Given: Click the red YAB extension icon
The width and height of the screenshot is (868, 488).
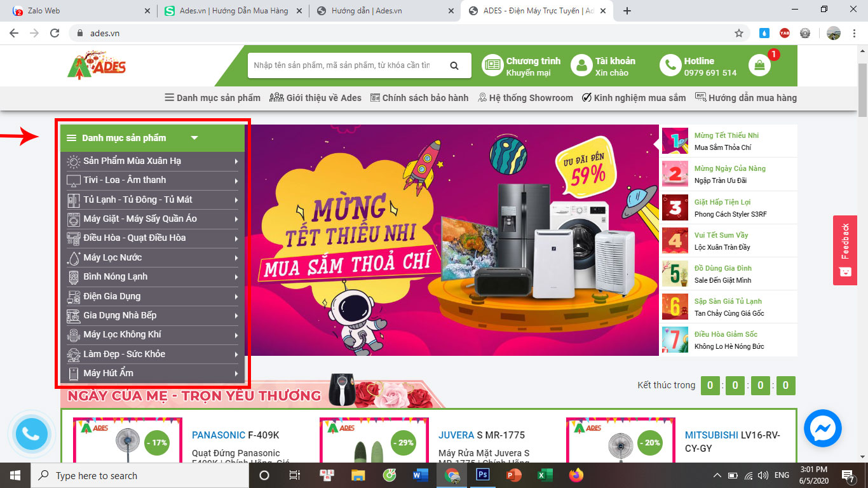Looking at the screenshot, I should pos(784,33).
